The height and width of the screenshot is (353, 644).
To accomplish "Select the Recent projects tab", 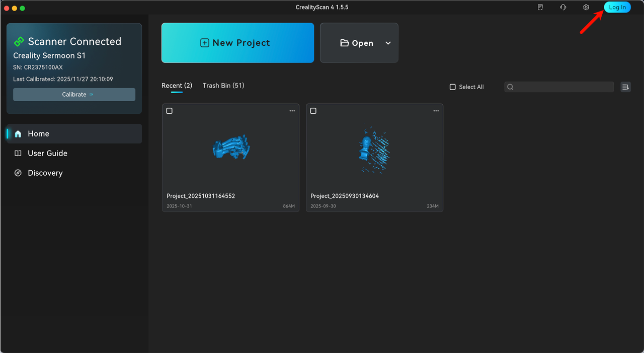I will point(177,86).
